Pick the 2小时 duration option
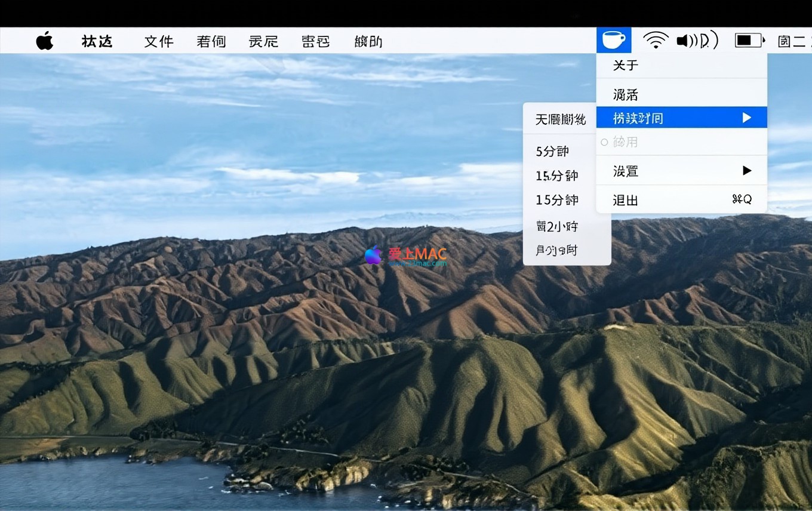812x511 pixels. pos(557,226)
